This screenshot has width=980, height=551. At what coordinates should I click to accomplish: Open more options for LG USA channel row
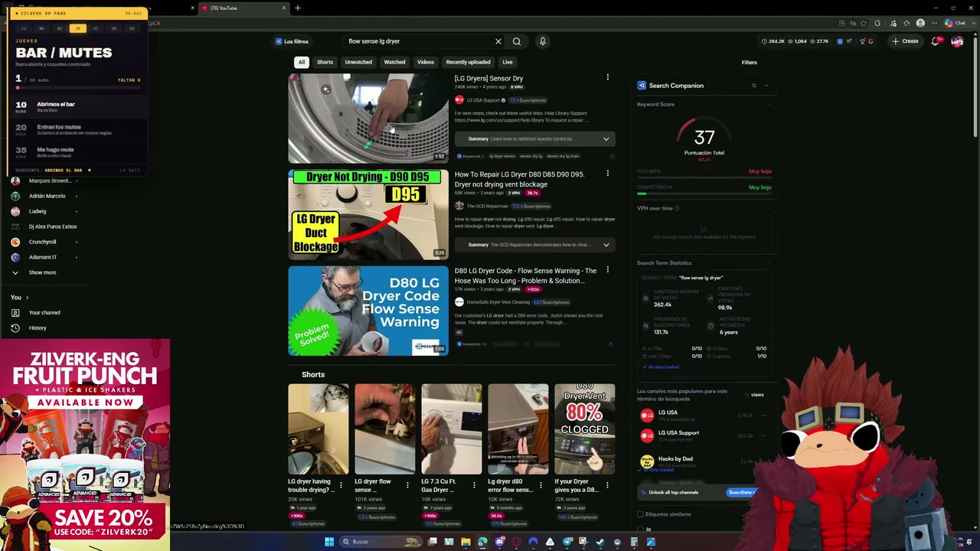coord(763,416)
